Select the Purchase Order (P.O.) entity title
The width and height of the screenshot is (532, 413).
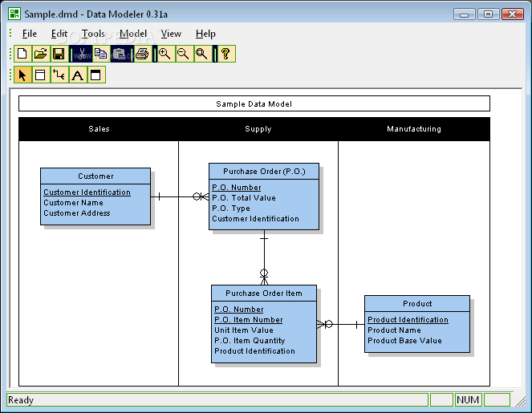pyautogui.click(x=264, y=172)
